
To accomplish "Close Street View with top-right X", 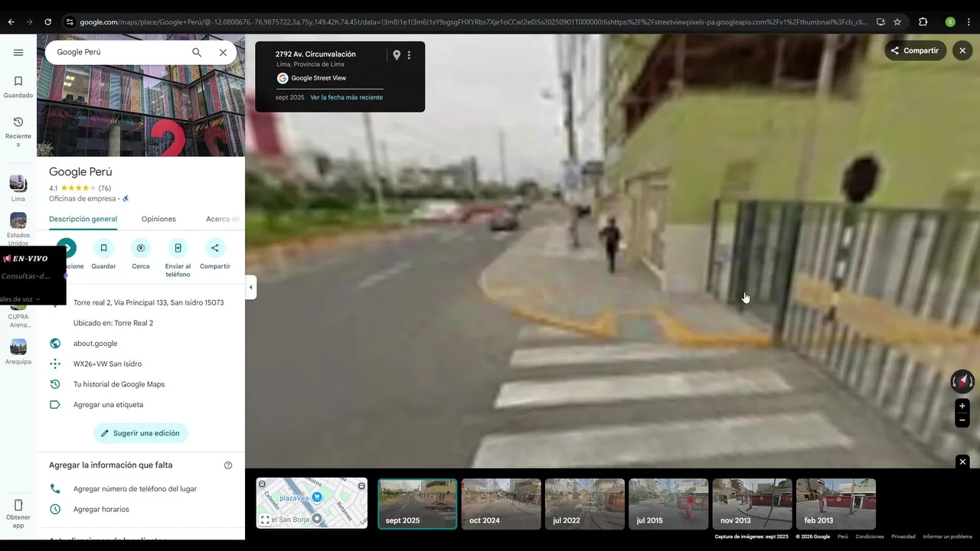I will [962, 51].
